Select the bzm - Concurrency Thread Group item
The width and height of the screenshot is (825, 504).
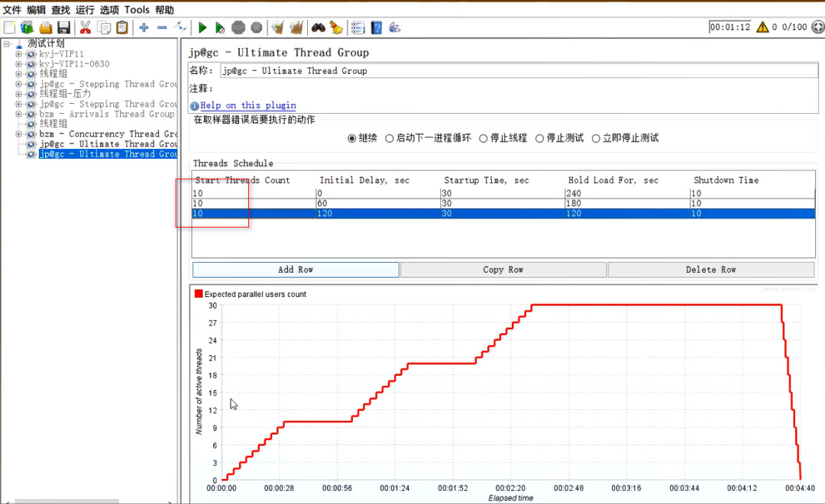(108, 134)
